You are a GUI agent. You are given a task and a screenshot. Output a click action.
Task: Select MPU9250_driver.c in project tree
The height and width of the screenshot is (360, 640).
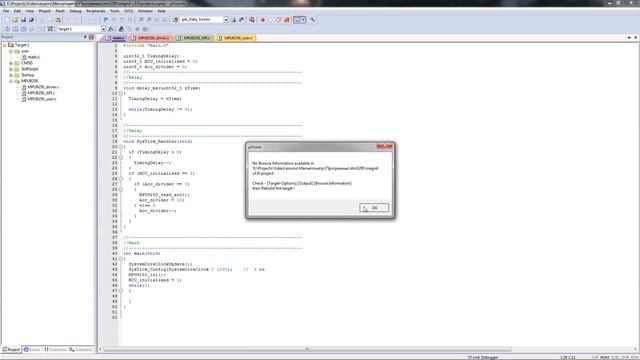43,87
